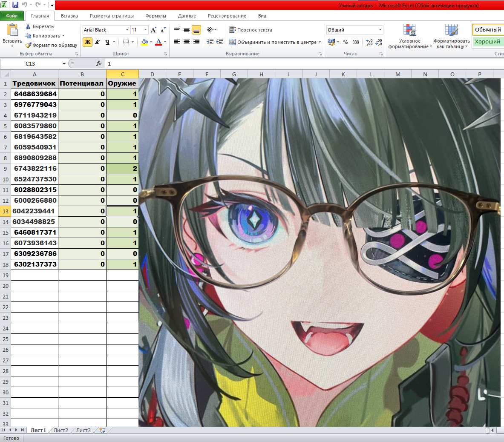Toggle bottom align button (highlighted)
Image resolution: width=504 pixels, height=442 pixels.
tap(196, 30)
